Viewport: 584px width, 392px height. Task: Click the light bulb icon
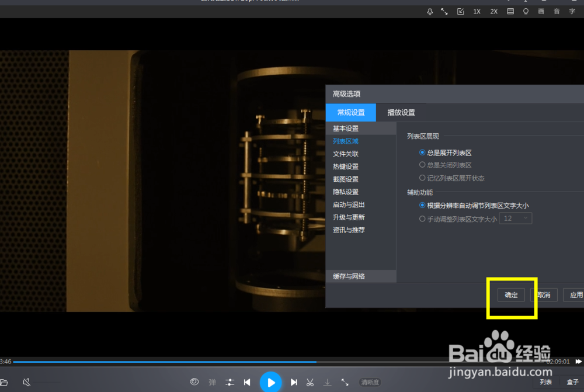pos(526,12)
